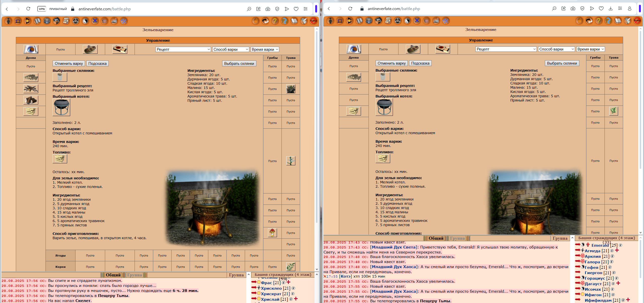Switch to Группа chat tab in right window
Viewport: 644px width, 303px height.
[457, 238]
